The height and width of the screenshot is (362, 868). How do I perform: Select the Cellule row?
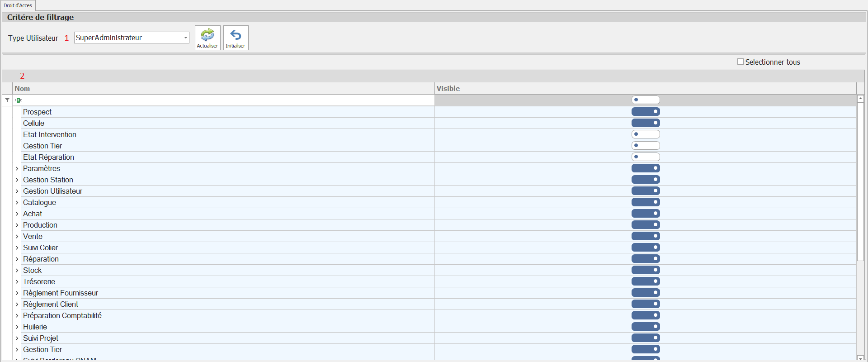click(x=34, y=123)
